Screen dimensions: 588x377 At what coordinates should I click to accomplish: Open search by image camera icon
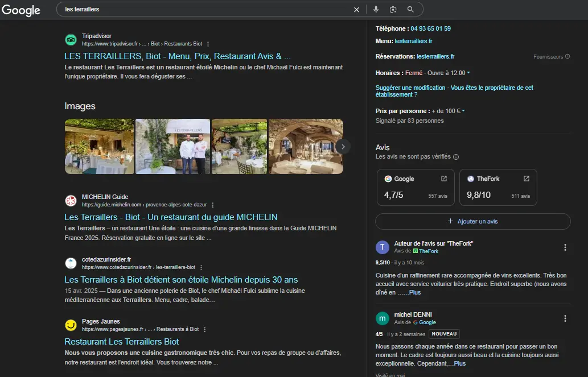click(393, 9)
